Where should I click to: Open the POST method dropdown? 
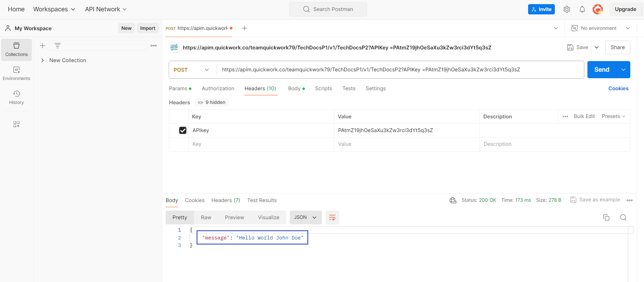pos(191,70)
